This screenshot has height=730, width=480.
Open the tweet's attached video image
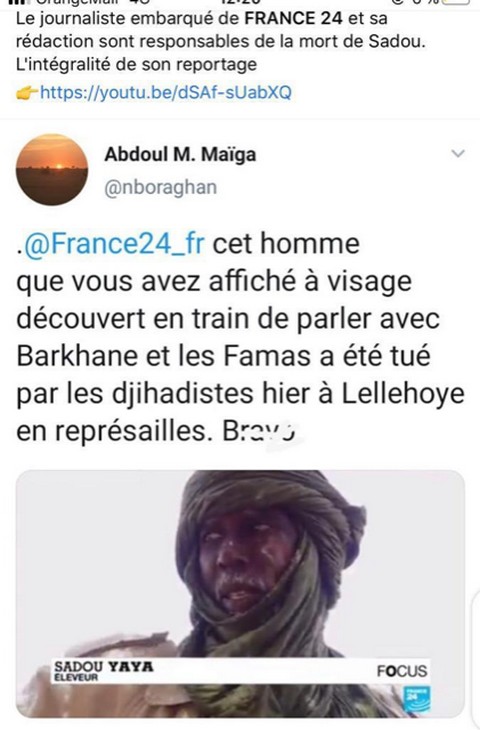click(240, 594)
